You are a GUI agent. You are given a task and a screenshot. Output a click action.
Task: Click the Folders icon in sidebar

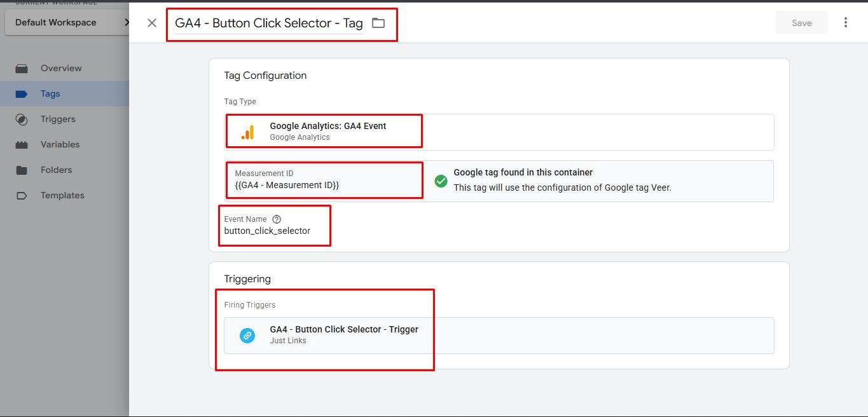[22, 170]
